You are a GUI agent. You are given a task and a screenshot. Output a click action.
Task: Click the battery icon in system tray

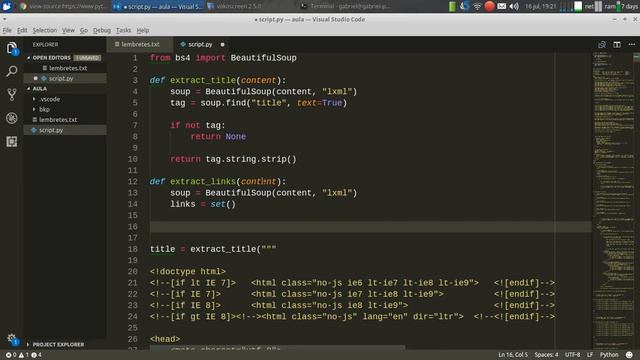click(452, 6)
